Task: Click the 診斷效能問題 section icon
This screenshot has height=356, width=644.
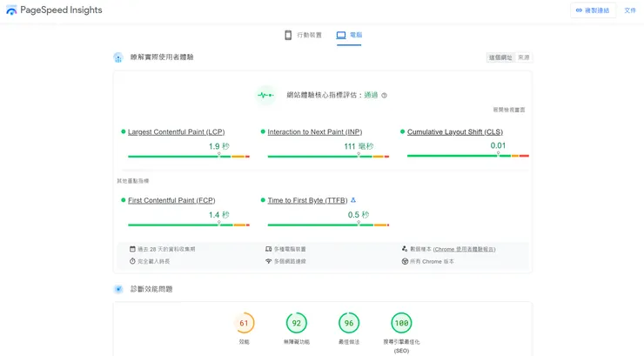Action: tap(118, 289)
